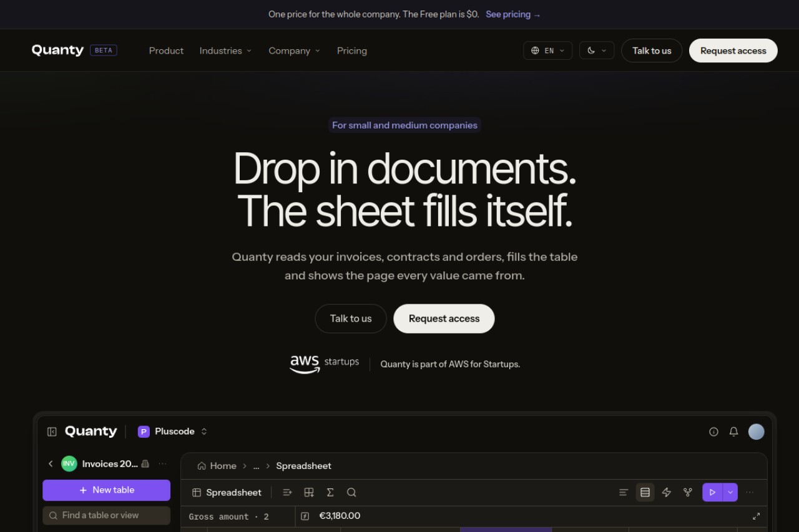Click the text align lines icon
The width and height of the screenshot is (799, 532).
[624, 493]
